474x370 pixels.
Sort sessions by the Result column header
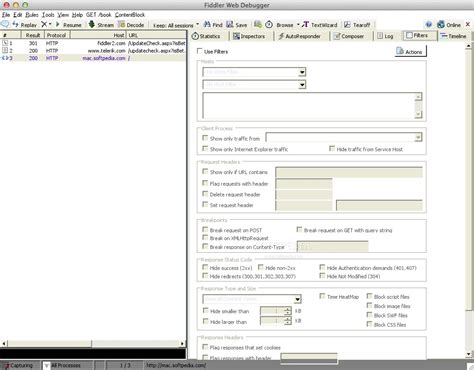click(x=33, y=35)
